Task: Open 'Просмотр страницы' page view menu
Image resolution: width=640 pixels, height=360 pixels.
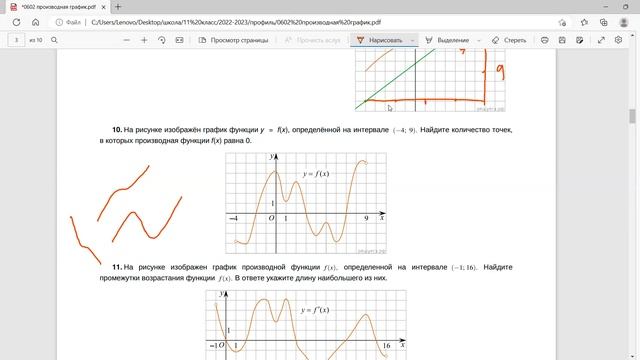Action: pyautogui.click(x=233, y=40)
